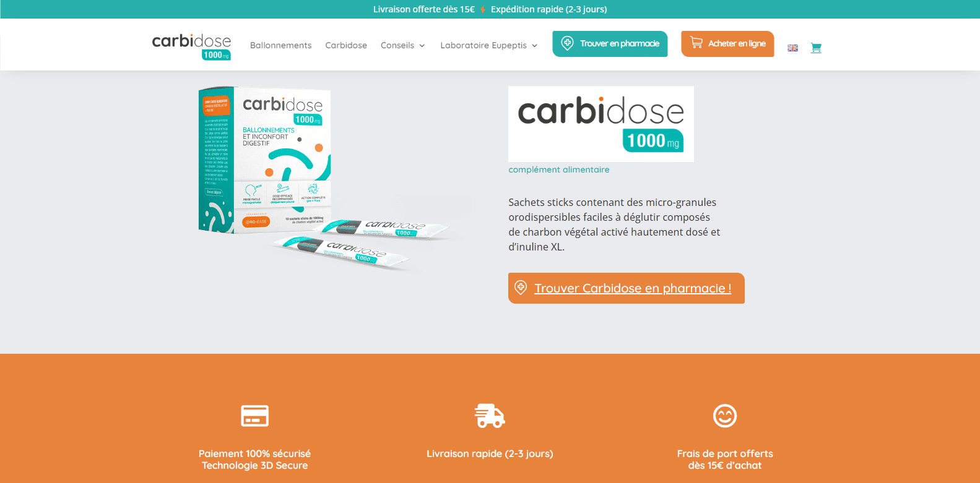Click the Carbidose 1000mg header logo
The image size is (980, 483).
click(x=191, y=46)
